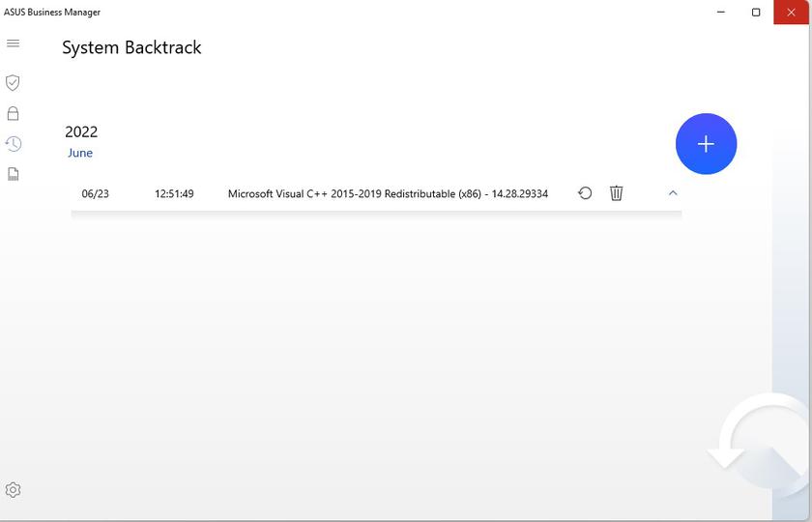Screen dimensions: 812x522
Task: Close the ASUS Business Manager window
Action: (791, 12)
